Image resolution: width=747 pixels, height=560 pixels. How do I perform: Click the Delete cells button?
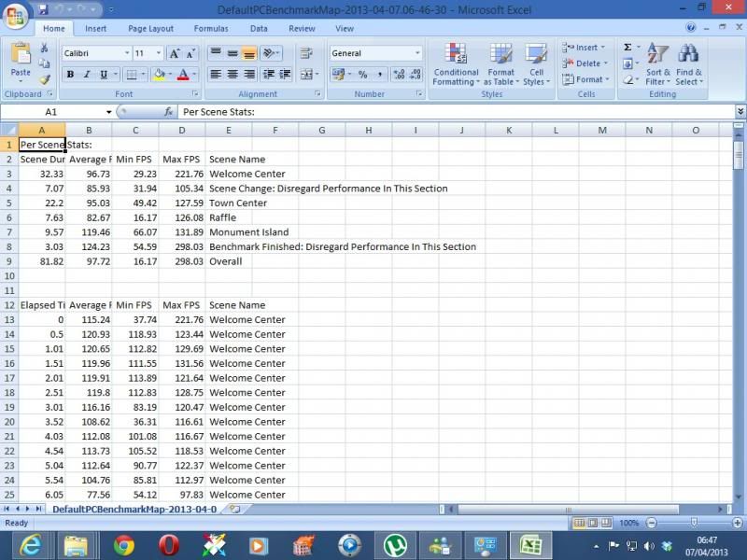[x=585, y=63]
